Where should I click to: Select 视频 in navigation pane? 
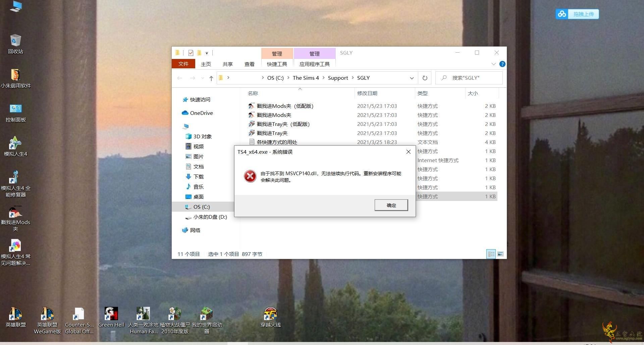click(x=195, y=146)
